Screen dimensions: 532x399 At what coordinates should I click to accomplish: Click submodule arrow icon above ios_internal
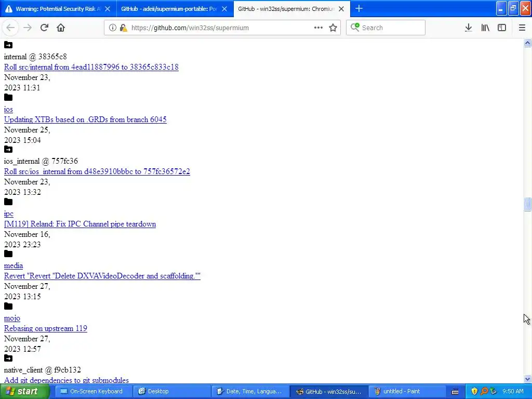pos(8,150)
